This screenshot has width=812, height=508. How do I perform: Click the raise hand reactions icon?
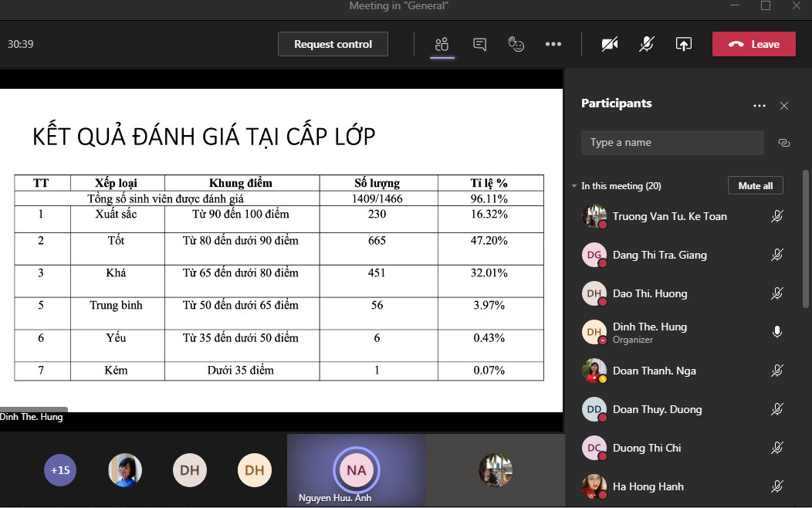516,44
